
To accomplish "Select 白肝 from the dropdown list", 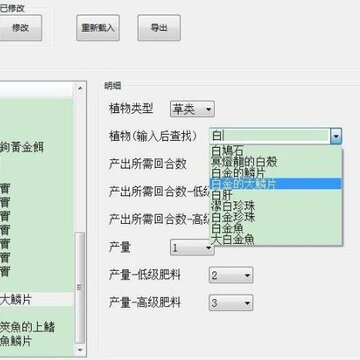I will click(275, 195).
